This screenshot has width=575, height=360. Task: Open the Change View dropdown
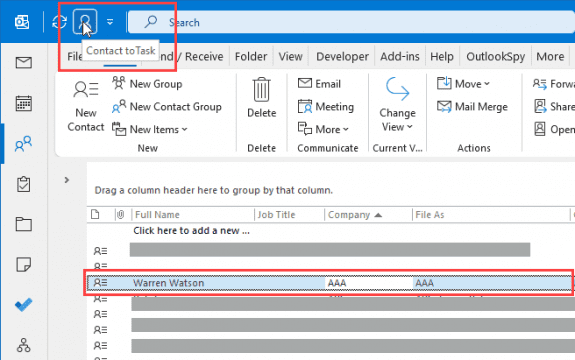(x=398, y=104)
